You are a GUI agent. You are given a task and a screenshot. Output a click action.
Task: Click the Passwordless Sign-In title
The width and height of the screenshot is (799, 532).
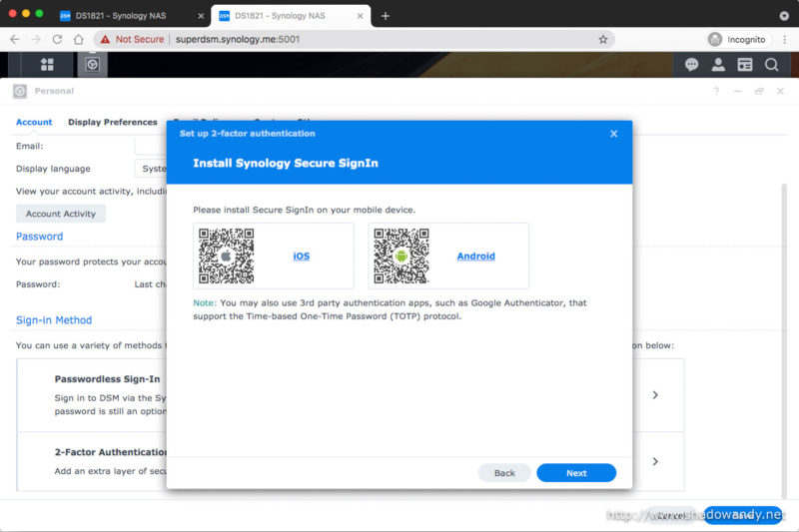click(107, 379)
